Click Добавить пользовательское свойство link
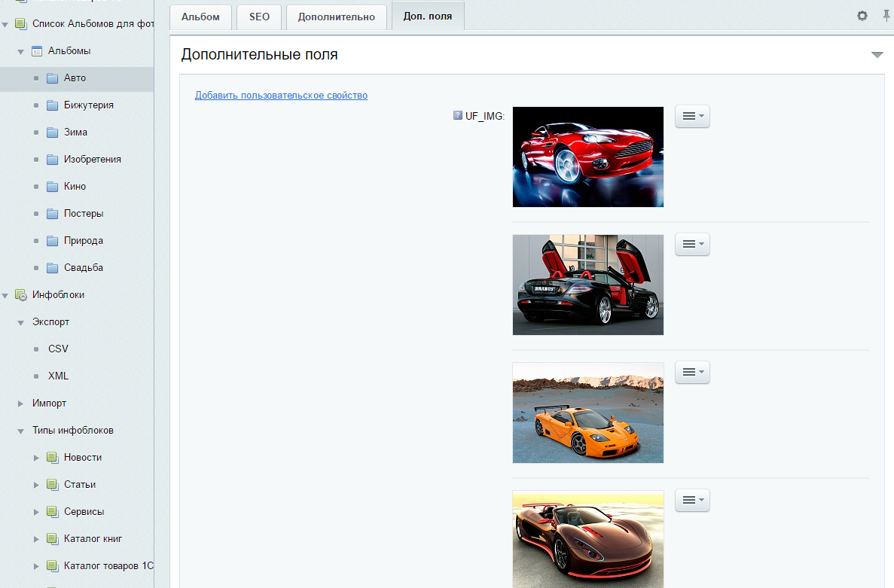Image resolution: width=894 pixels, height=588 pixels. (x=281, y=96)
